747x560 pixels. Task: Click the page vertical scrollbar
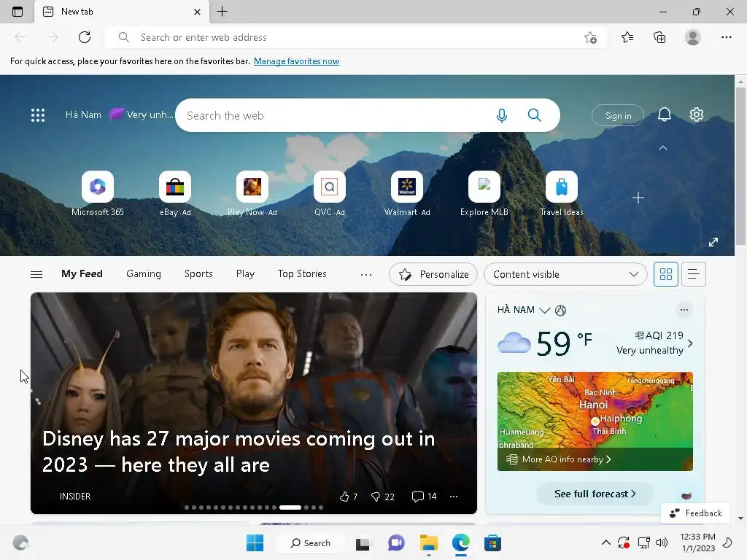(x=740, y=167)
